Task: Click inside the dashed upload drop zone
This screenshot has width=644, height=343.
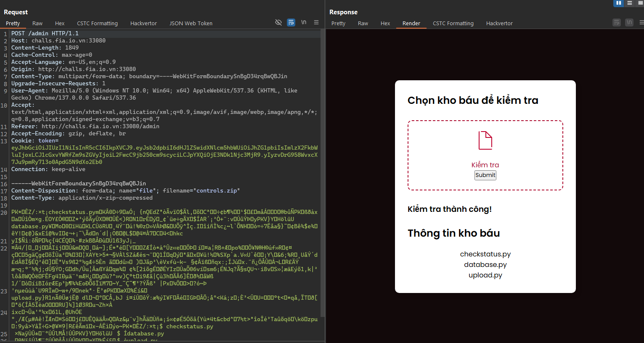Action: pyautogui.click(x=485, y=155)
